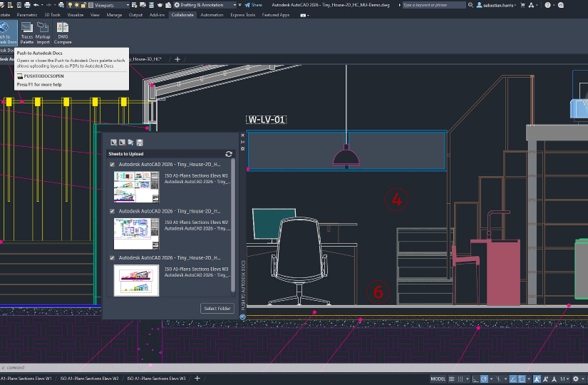Add a new layout with the bottom plus button

[x=197, y=379]
